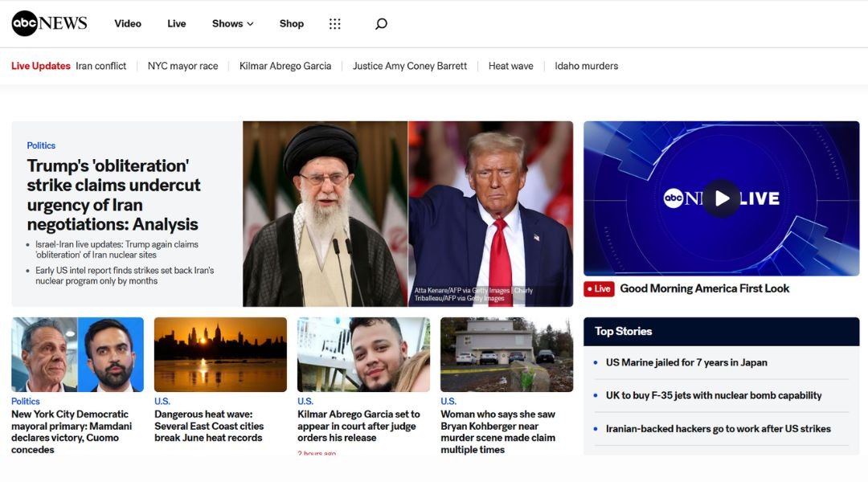Select NYC mayor race topic
Screen dimensions: 868x482
[x=182, y=66]
